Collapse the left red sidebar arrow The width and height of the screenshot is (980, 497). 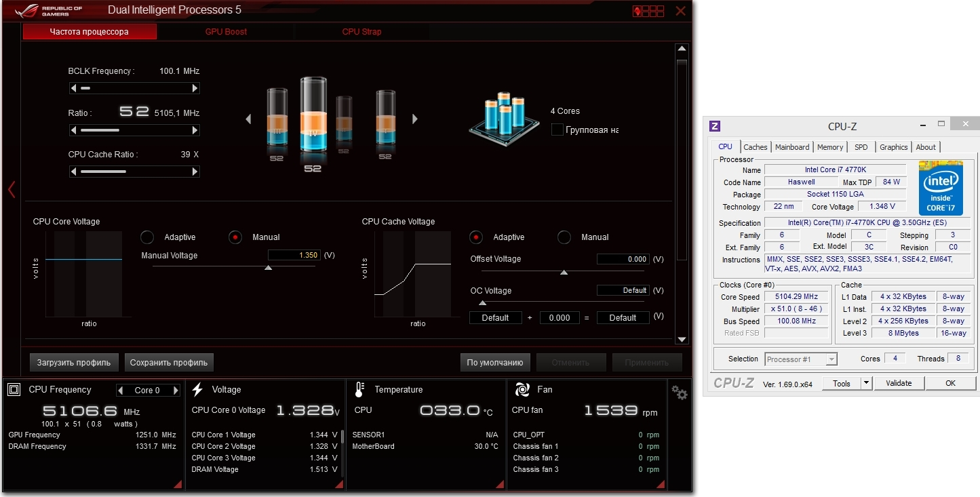pyautogui.click(x=11, y=190)
